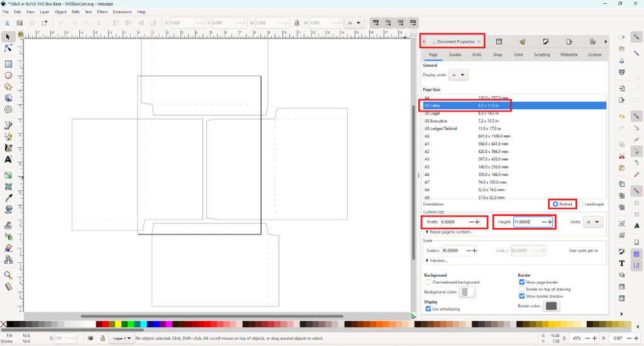This screenshot has width=644, height=346.
Task: Select the Selector arrow tool
Action: pos(8,37)
